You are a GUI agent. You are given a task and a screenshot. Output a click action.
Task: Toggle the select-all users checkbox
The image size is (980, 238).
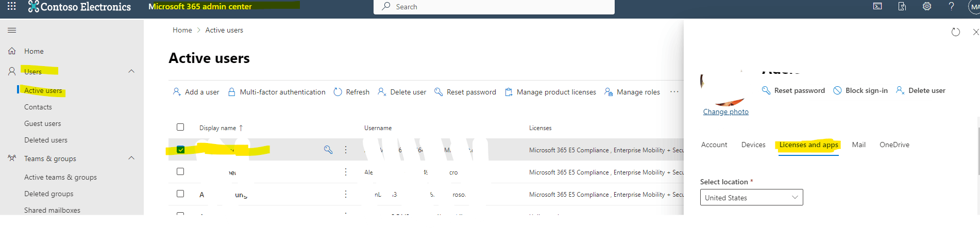[x=180, y=127]
